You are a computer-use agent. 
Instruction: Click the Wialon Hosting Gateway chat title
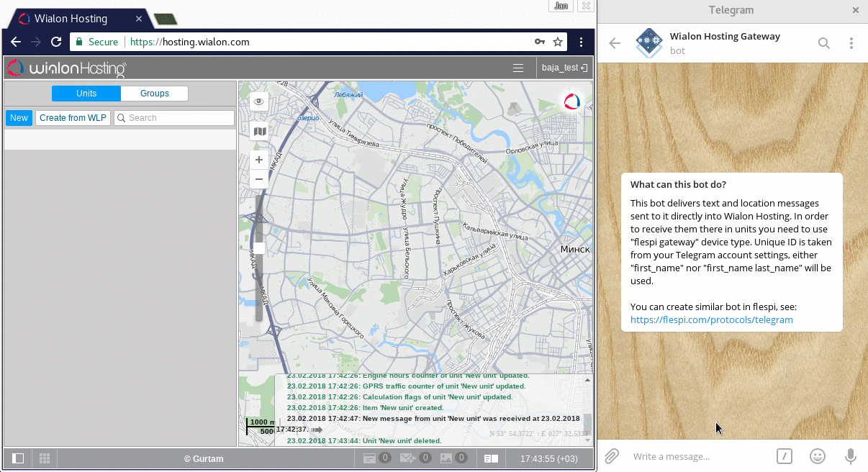tap(725, 36)
